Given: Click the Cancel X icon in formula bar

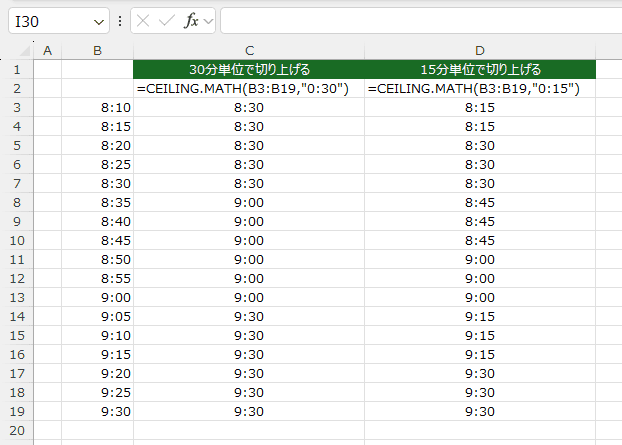Looking at the screenshot, I should click(145, 21).
